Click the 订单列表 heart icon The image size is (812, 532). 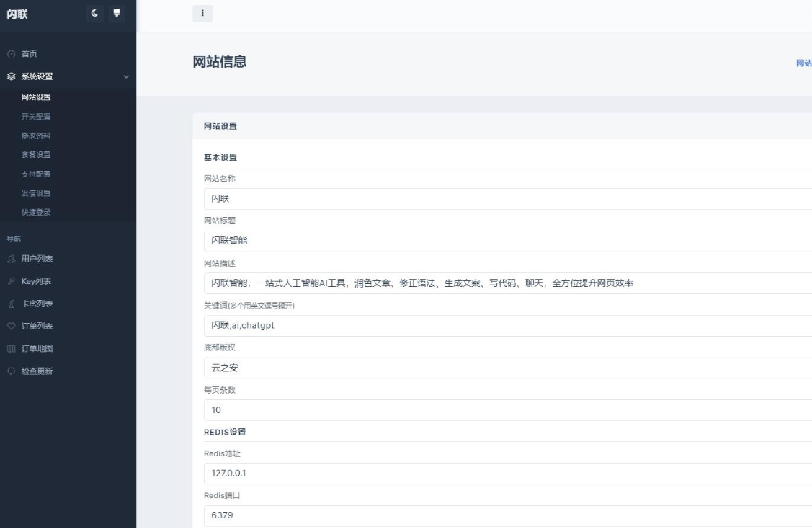point(11,326)
